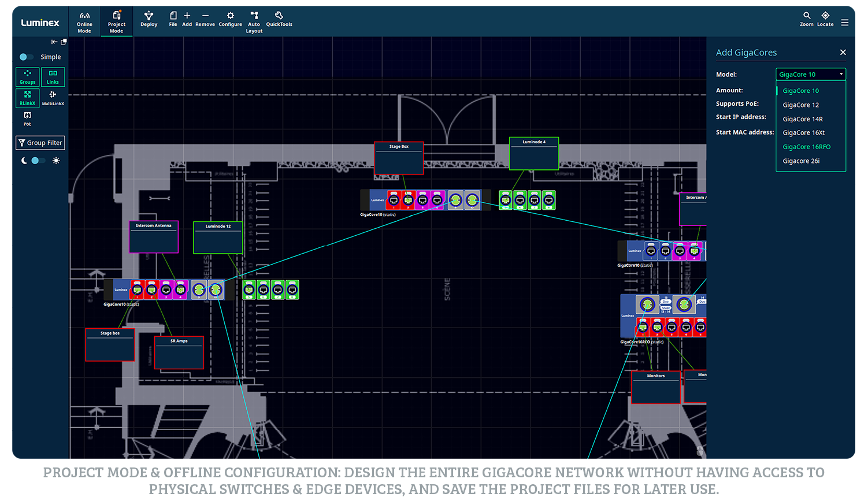
Task: Click the Configure gear icon
Action: tap(230, 19)
